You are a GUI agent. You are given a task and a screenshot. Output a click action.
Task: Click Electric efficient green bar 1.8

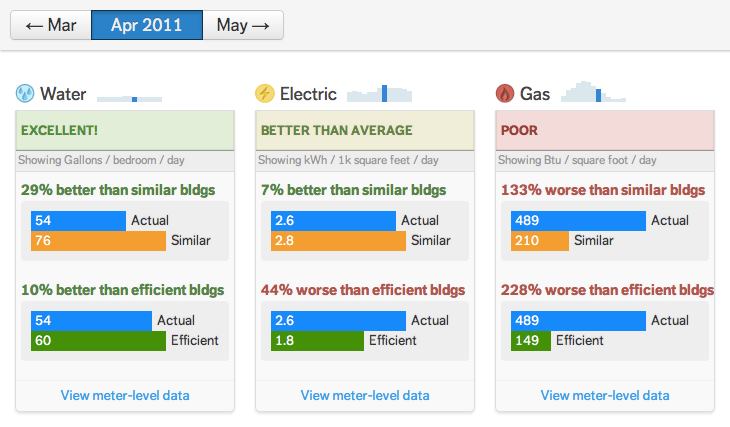tap(317, 340)
